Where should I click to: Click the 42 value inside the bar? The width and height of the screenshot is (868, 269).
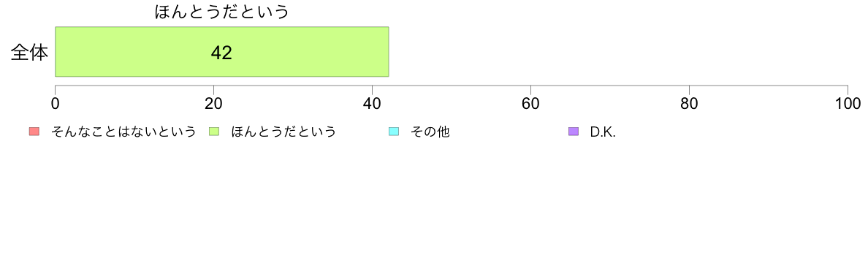click(x=221, y=53)
